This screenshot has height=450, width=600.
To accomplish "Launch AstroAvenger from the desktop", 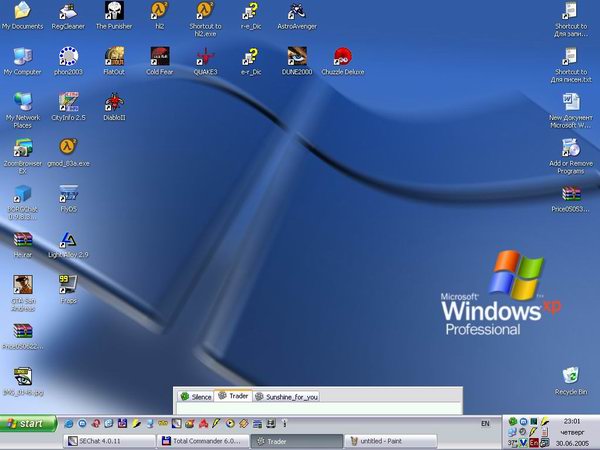I will 297,15.
